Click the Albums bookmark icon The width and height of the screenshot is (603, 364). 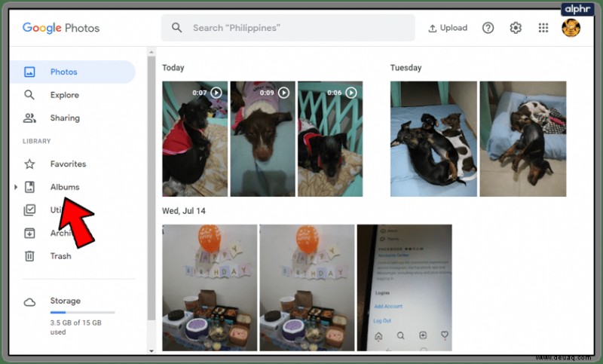point(29,187)
